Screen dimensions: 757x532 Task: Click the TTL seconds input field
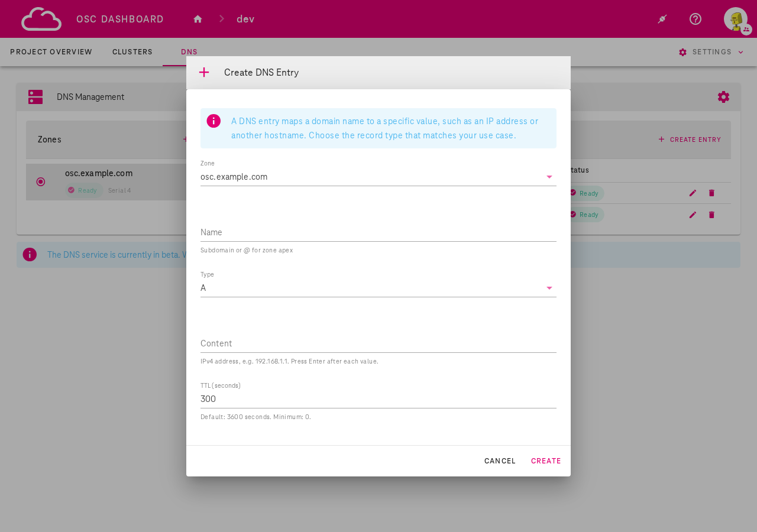click(378, 399)
